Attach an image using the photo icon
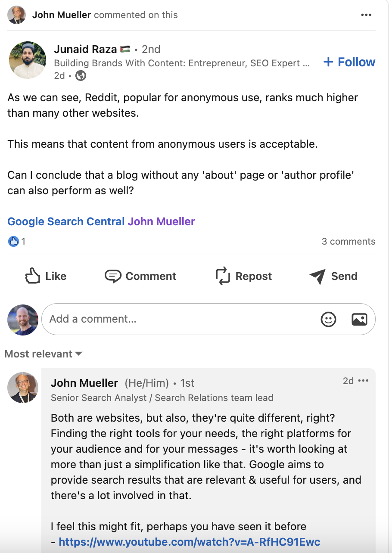Image resolution: width=392 pixels, height=553 pixels. point(359,319)
